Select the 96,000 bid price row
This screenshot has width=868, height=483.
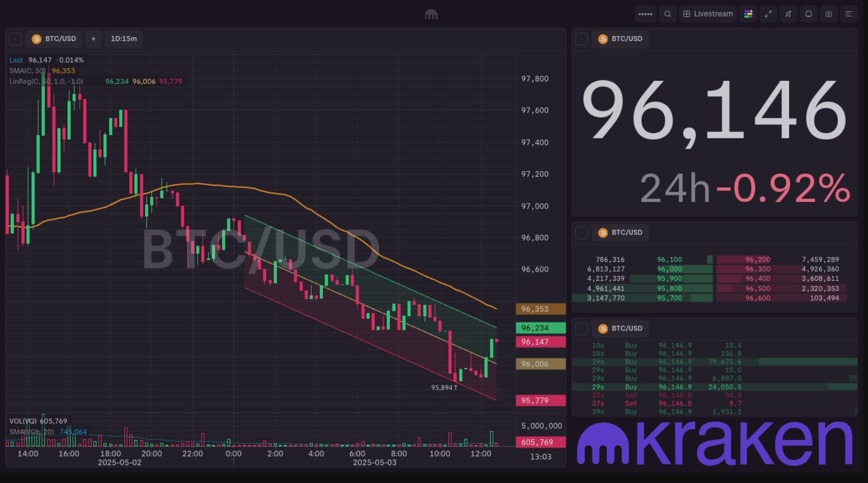(643, 269)
